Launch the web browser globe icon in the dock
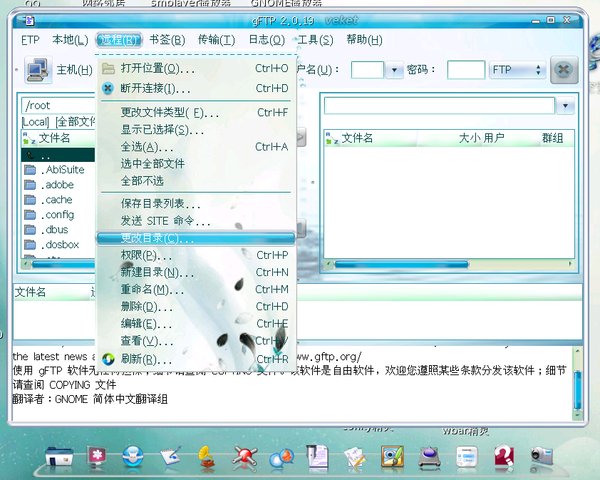The image size is (600, 480). [x=133, y=456]
